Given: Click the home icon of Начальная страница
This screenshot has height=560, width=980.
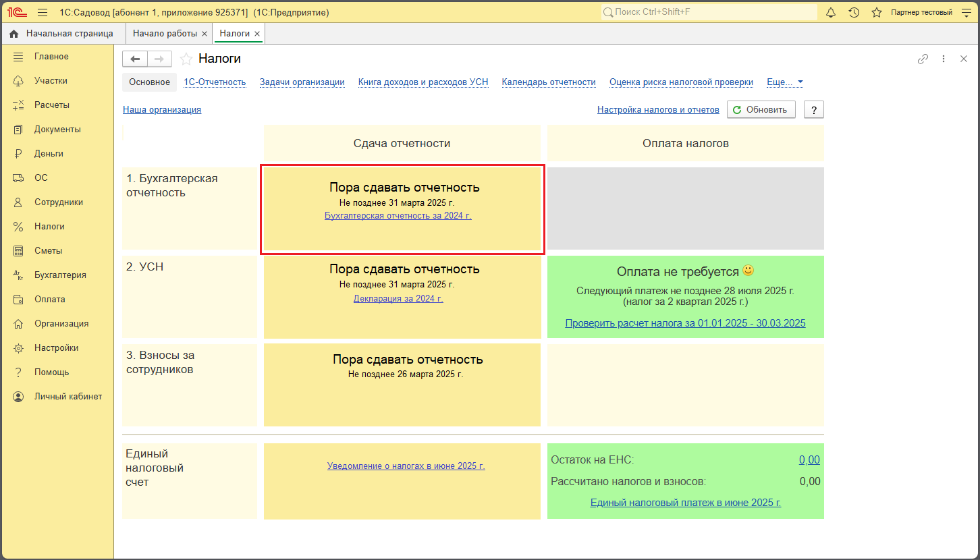Looking at the screenshot, I should [13, 34].
